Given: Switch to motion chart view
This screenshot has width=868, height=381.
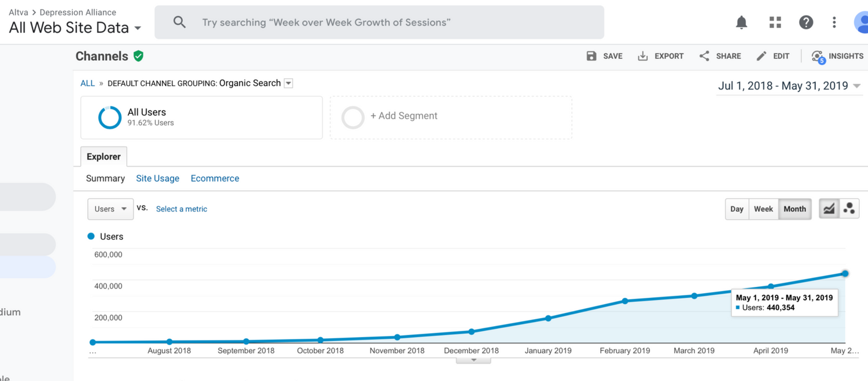Looking at the screenshot, I should pyautogui.click(x=849, y=209).
